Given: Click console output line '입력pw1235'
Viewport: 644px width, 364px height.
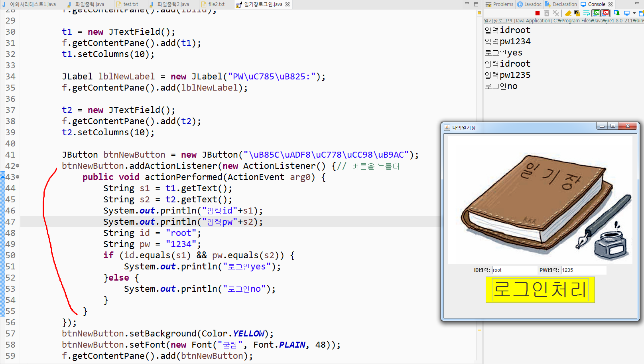Looking at the screenshot, I should [508, 75].
